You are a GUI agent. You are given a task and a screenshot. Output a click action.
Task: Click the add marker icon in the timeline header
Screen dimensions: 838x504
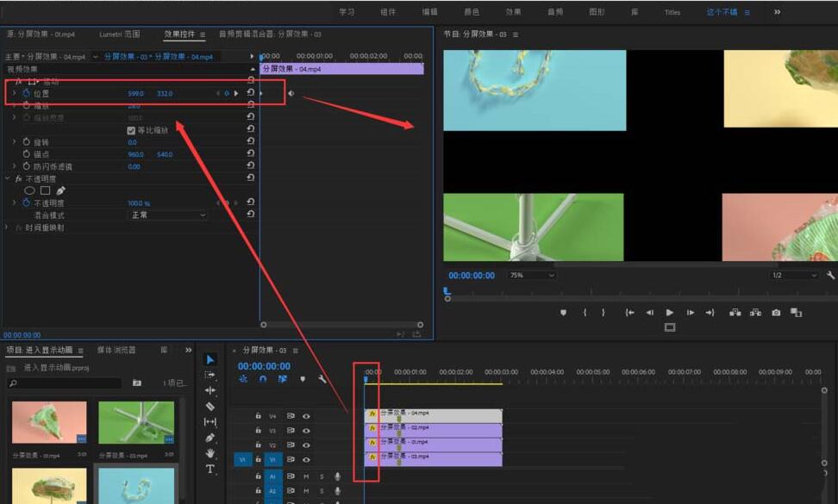coord(303,379)
